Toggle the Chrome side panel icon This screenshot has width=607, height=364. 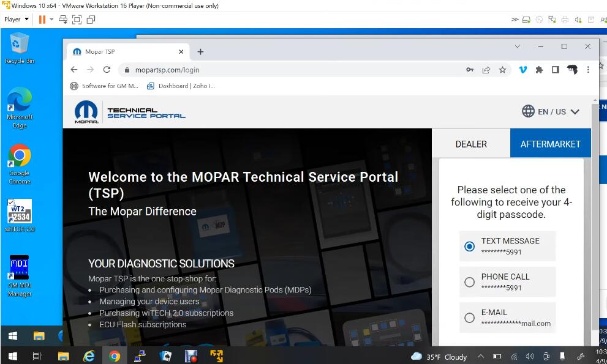tap(556, 70)
